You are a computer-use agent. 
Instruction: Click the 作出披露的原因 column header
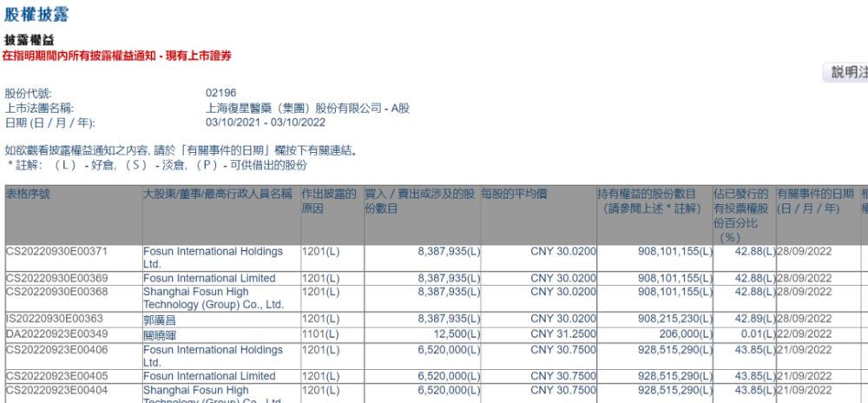click(329, 201)
